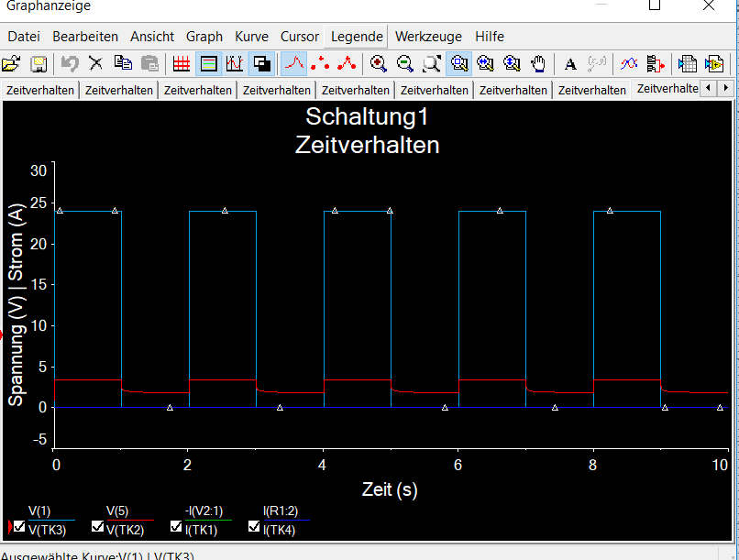Image resolution: width=739 pixels, height=560 pixels.
Task: Click the 8 tick label on time axis
Action: point(592,465)
